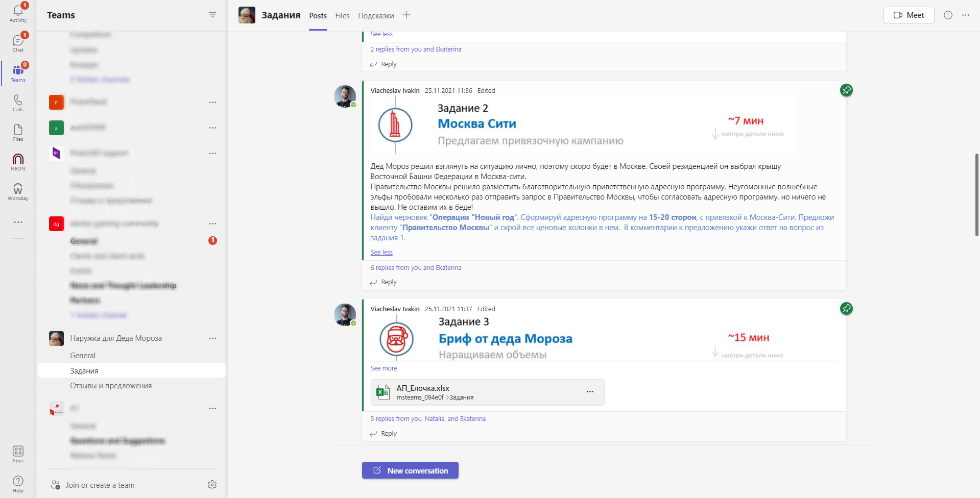Open the Activity feed in left rail
Screen dimensions: 980x498
(18, 13)
